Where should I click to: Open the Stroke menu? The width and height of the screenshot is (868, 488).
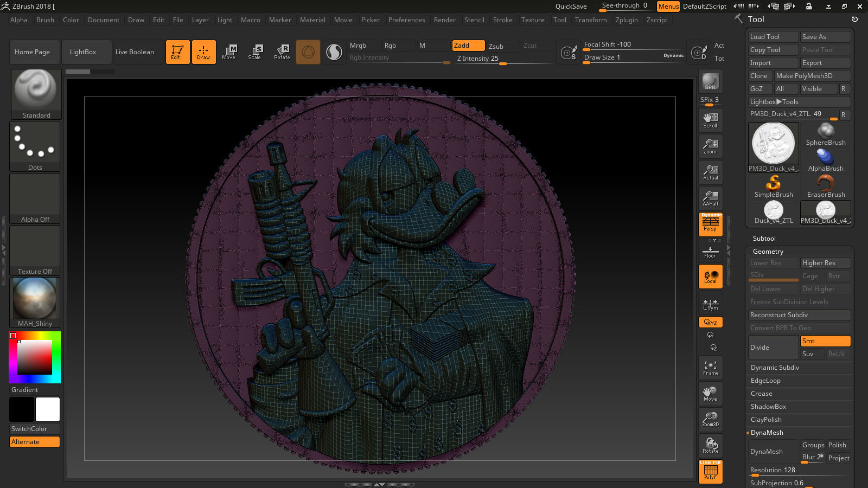503,20
